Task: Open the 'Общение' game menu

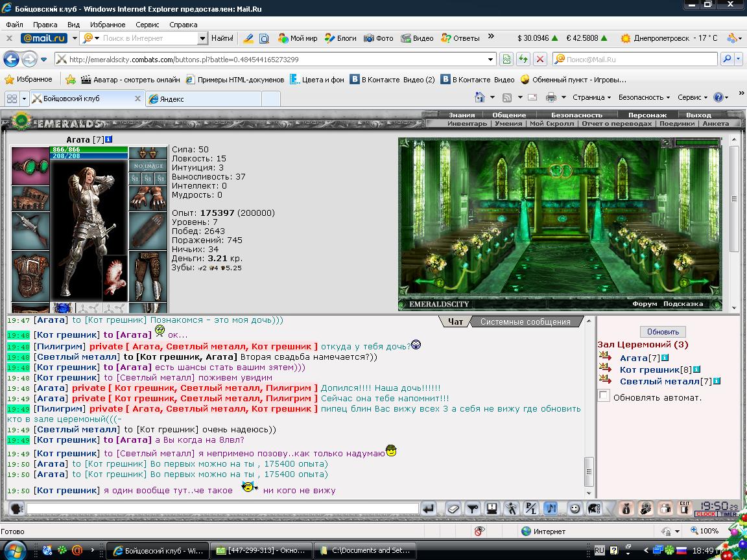Action: [x=509, y=115]
